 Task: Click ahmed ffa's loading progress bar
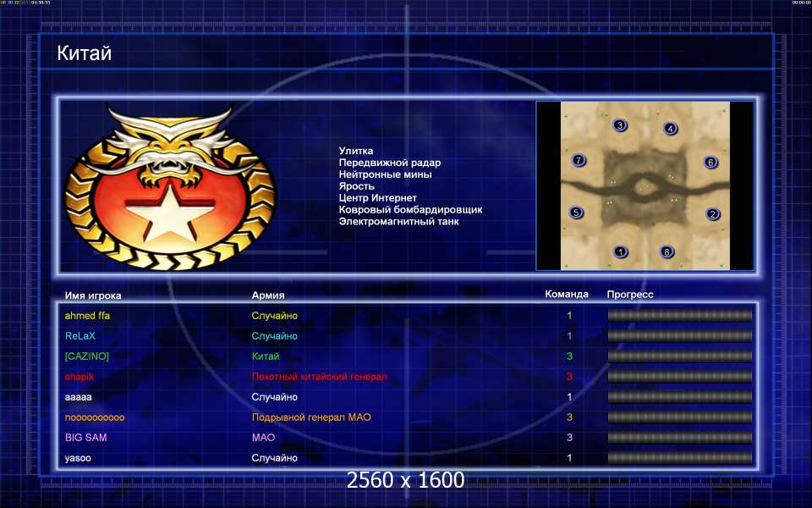point(679,316)
